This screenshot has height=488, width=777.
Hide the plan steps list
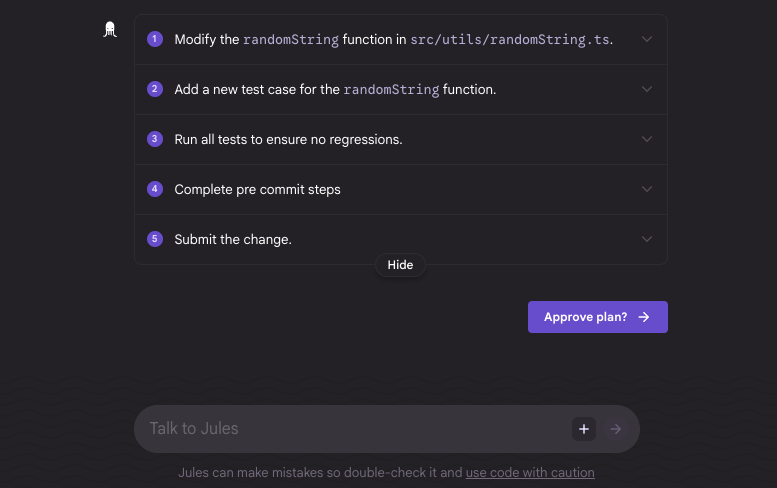tap(400, 265)
